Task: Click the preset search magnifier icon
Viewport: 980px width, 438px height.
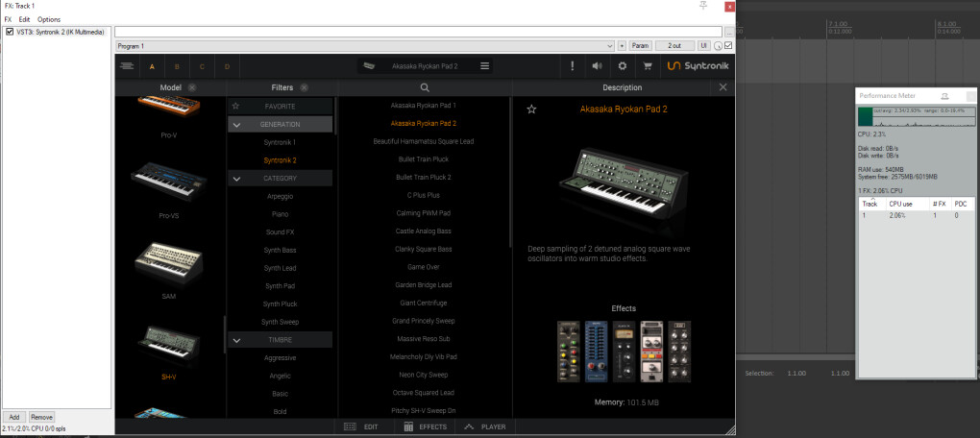Action: click(425, 87)
